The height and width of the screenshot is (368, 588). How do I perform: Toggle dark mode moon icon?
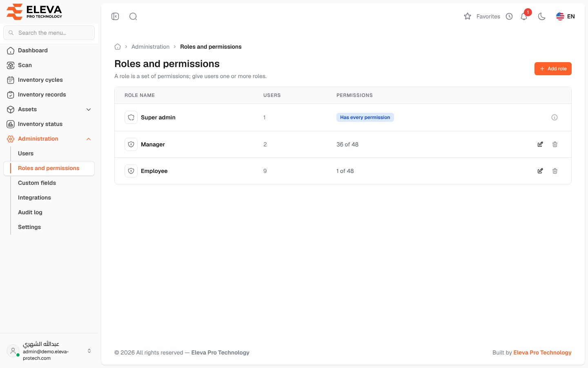(542, 16)
